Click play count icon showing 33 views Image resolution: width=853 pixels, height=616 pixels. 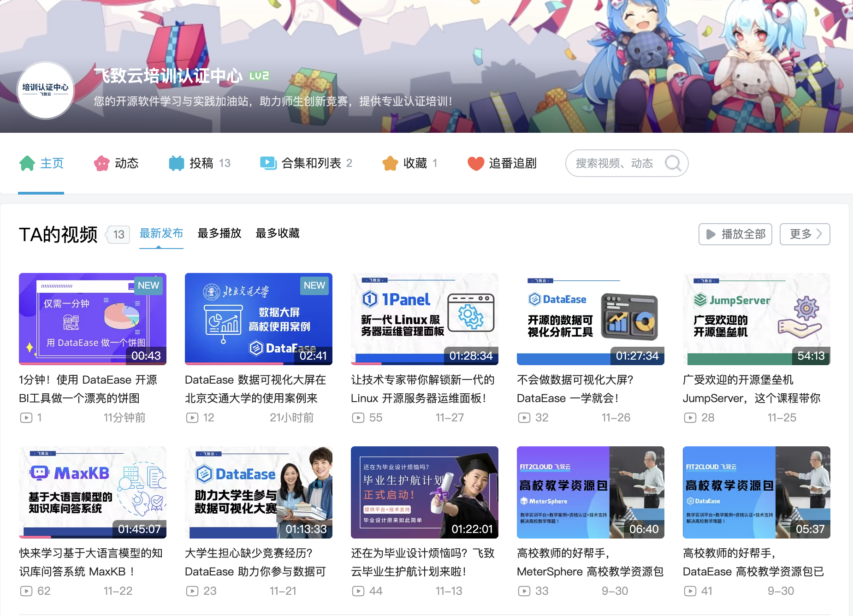pyautogui.click(x=524, y=591)
